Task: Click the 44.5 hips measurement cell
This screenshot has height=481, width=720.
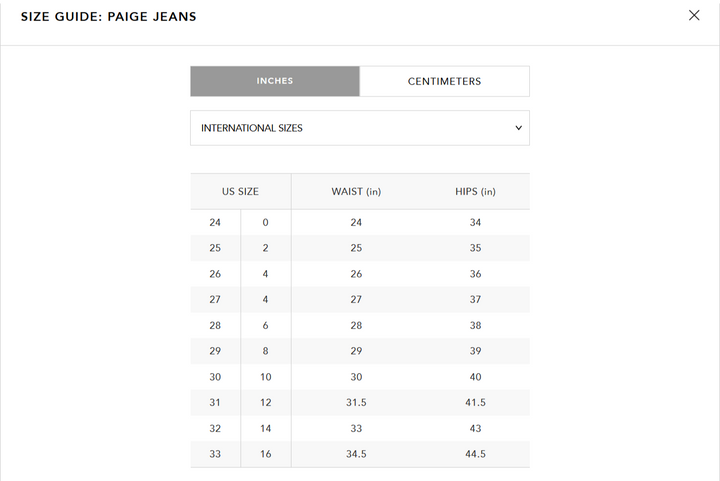Action: click(475, 454)
